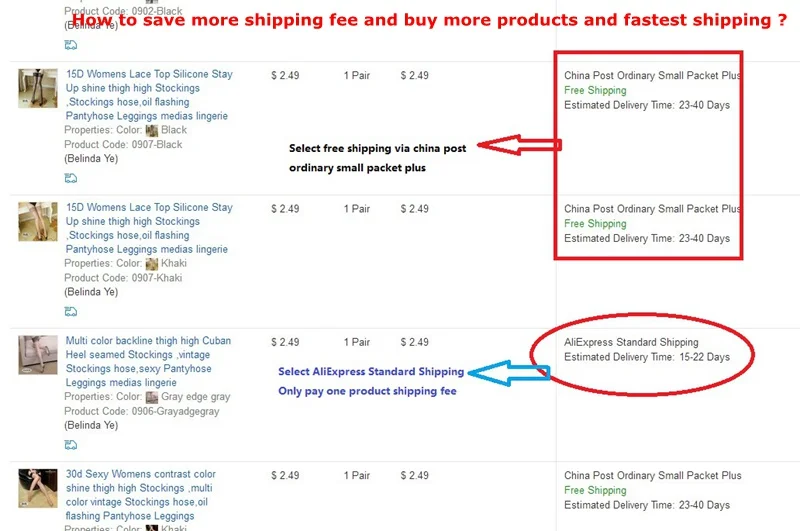Click Free Shipping in the Black stockings row
The image size is (800, 531).
coord(595,90)
